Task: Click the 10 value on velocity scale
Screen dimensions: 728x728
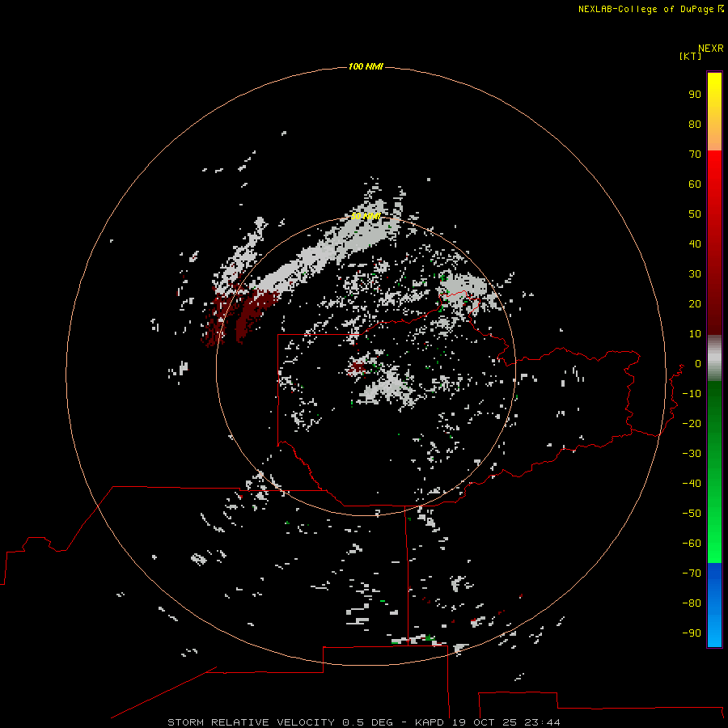Action: (x=695, y=334)
